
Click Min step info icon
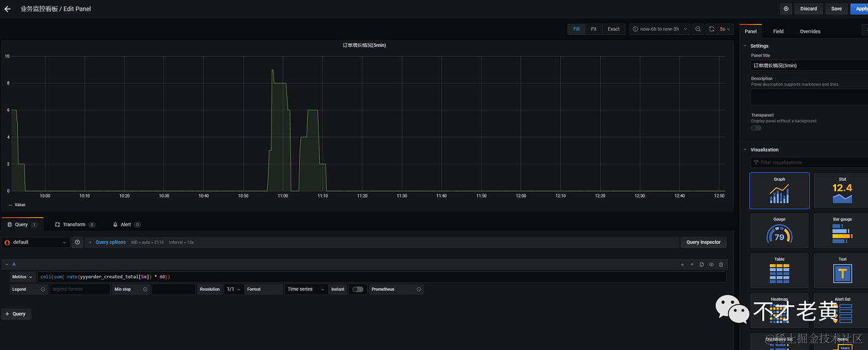pyautogui.click(x=145, y=289)
